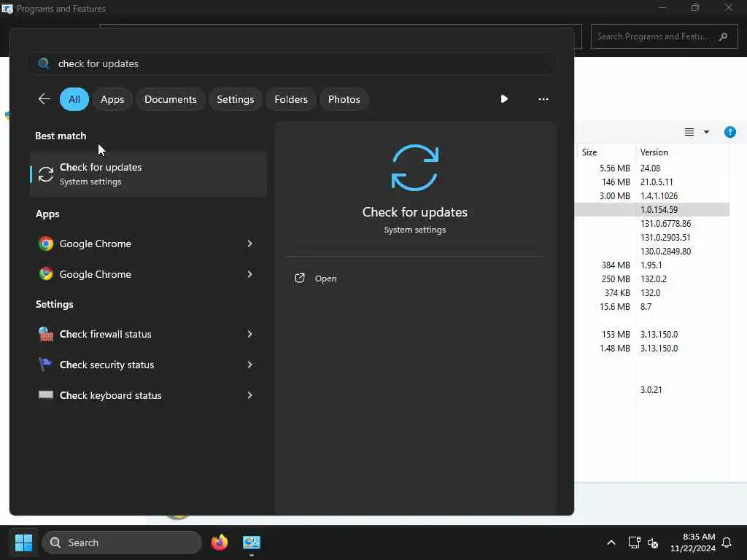747x560 pixels.
Task: Click the 384 MB size cell
Action: (616, 265)
